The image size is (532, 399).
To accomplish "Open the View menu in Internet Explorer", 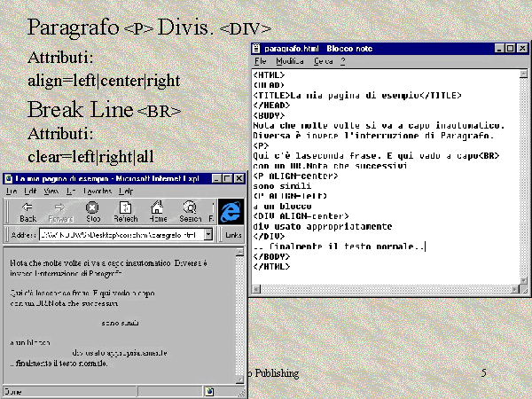I will tap(51, 191).
